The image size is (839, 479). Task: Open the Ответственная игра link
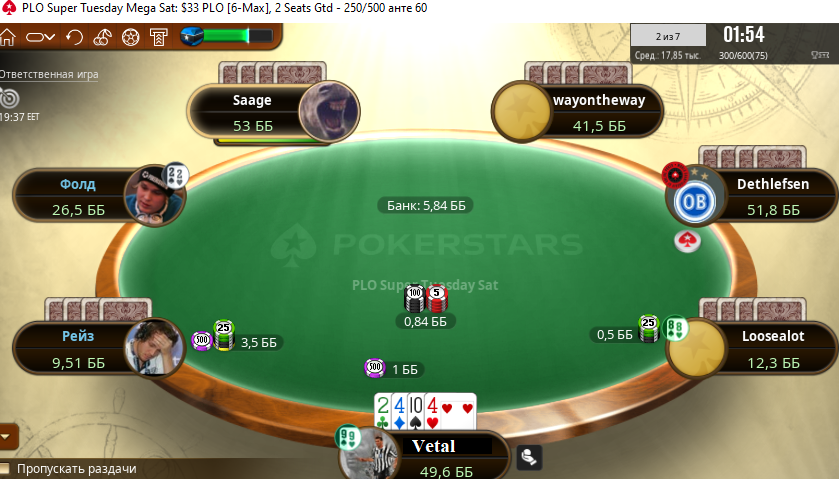click(49, 74)
